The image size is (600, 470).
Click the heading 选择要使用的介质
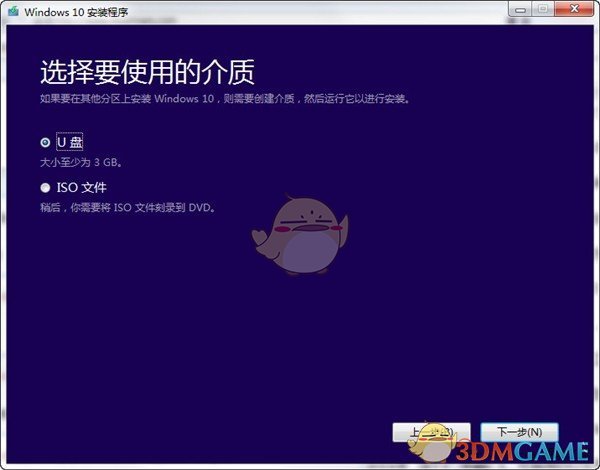[x=147, y=72]
